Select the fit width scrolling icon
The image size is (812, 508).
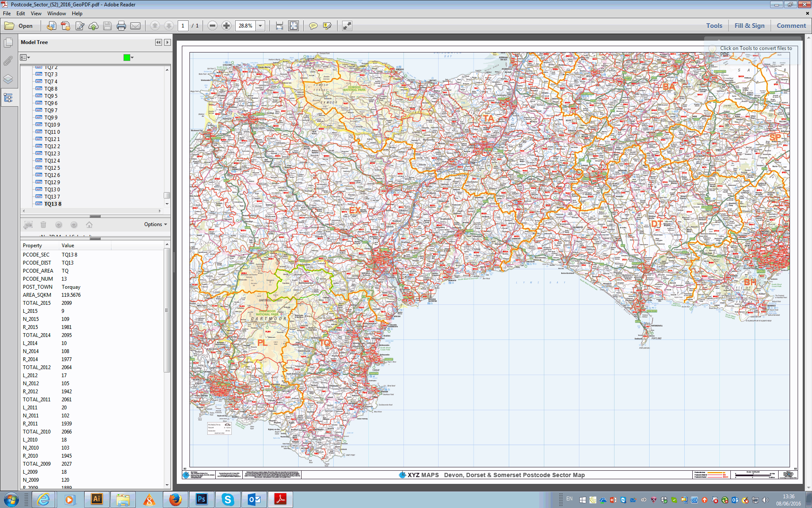(x=280, y=26)
